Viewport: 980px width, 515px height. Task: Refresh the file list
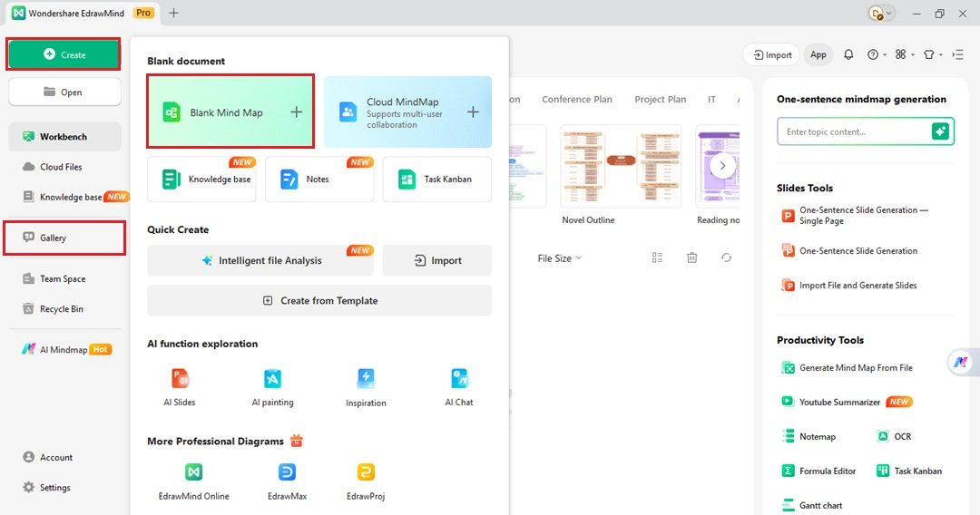point(726,257)
